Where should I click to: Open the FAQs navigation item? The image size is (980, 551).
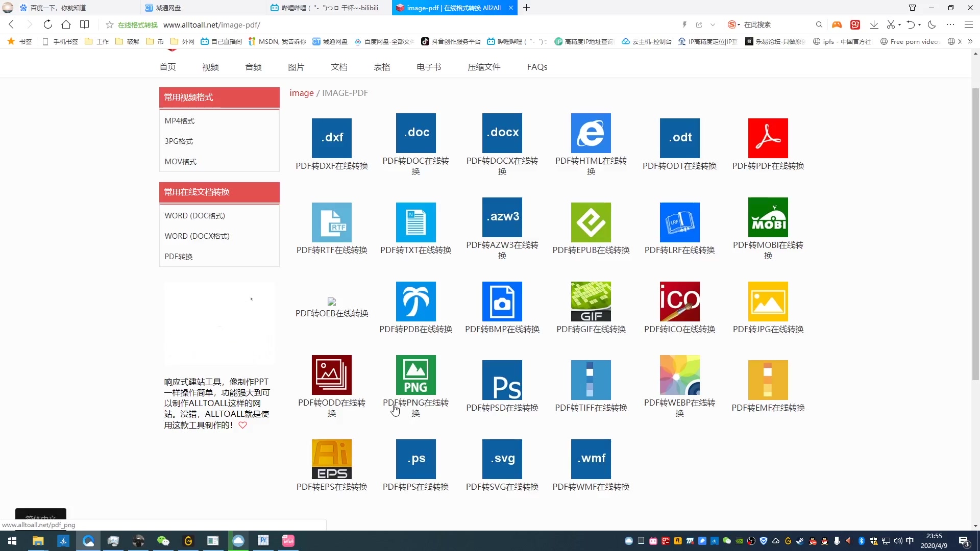pyautogui.click(x=537, y=67)
